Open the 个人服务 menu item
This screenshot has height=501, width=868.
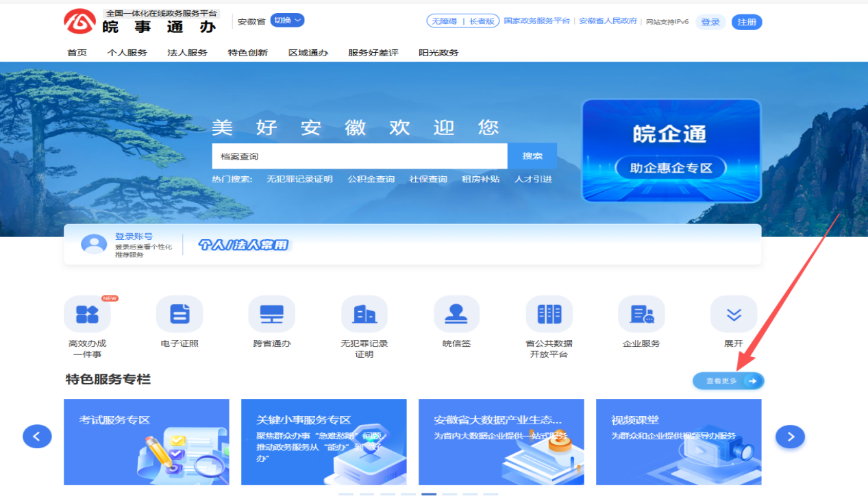pyautogui.click(x=127, y=53)
